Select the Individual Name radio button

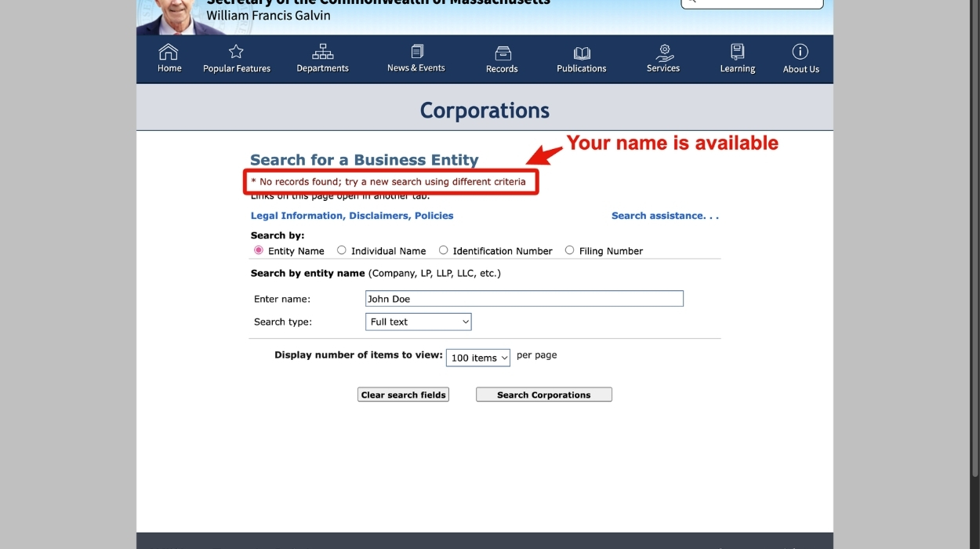coord(342,250)
